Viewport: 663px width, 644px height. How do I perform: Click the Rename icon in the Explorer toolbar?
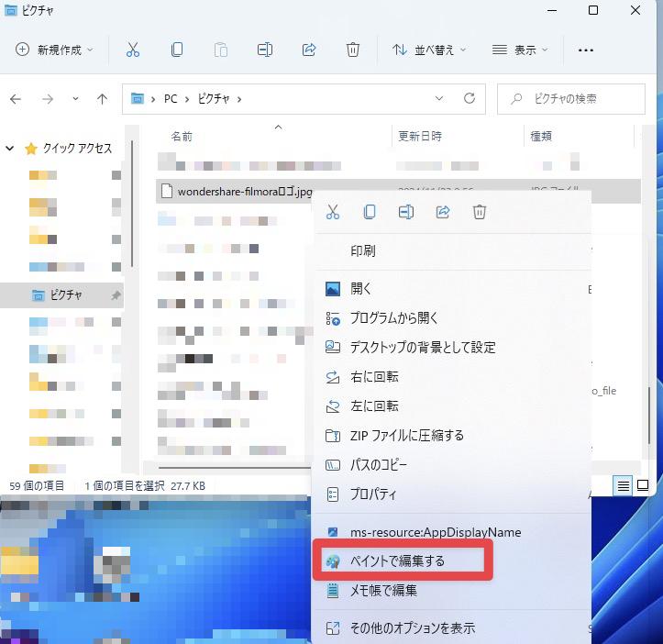click(x=265, y=50)
